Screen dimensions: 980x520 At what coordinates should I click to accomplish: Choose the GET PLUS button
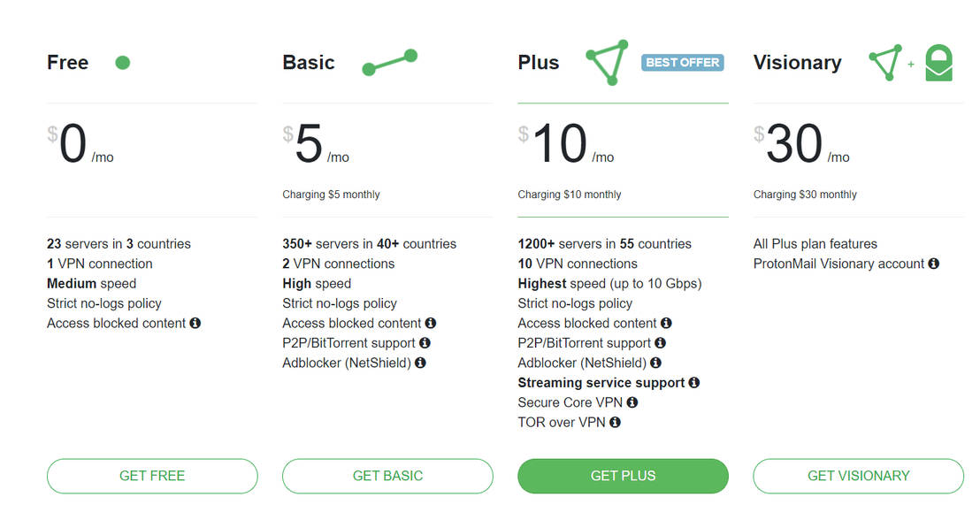pos(623,476)
